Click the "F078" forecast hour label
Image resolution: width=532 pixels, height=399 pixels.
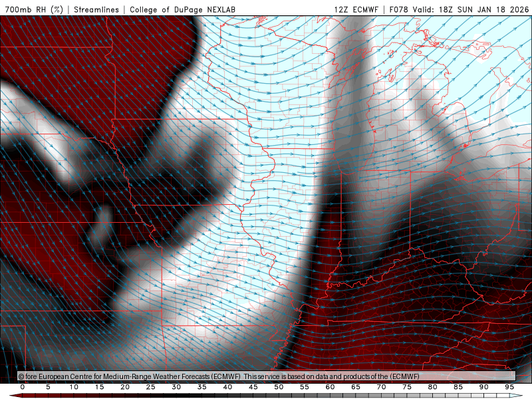coord(398,9)
